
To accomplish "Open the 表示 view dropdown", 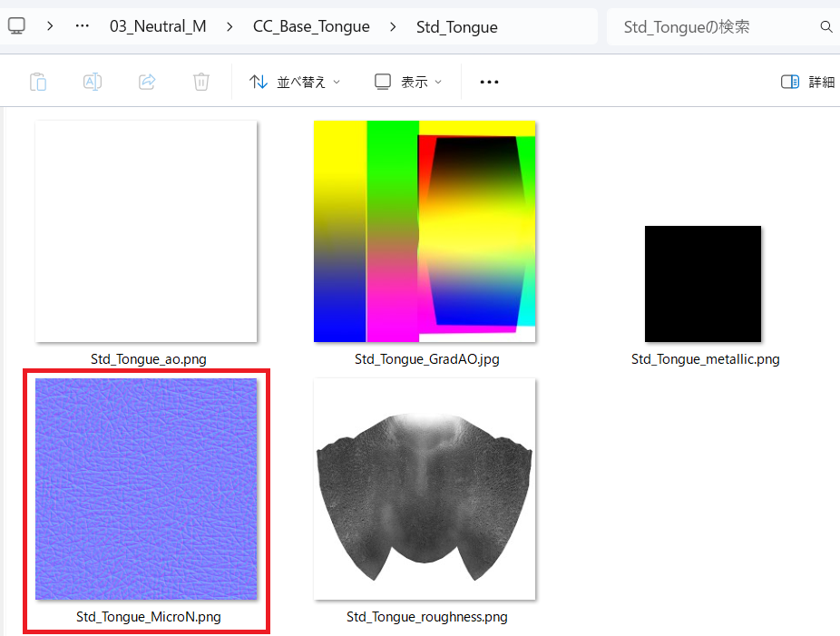I will point(408,82).
